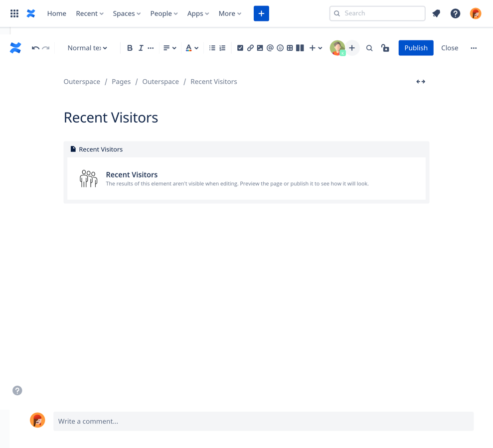
Task: Redo the last edit
Action: click(46, 48)
